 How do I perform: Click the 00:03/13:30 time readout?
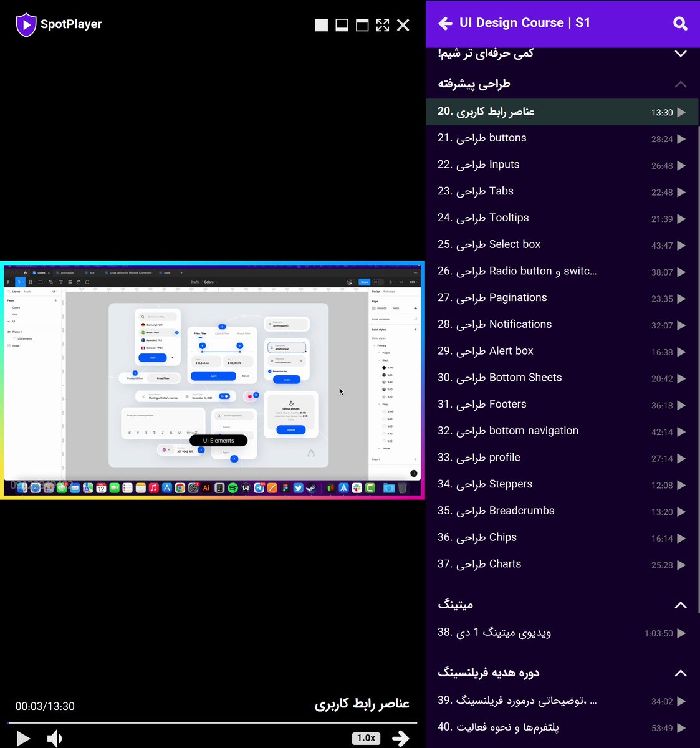(x=45, y=706)
